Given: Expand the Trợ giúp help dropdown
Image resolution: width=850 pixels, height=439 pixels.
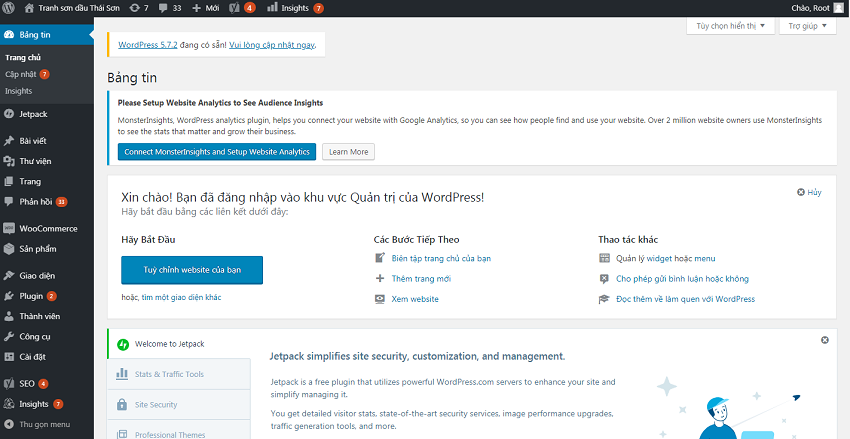Looking at the screenshot, I should pyautogui.click(x=808, y=27).
